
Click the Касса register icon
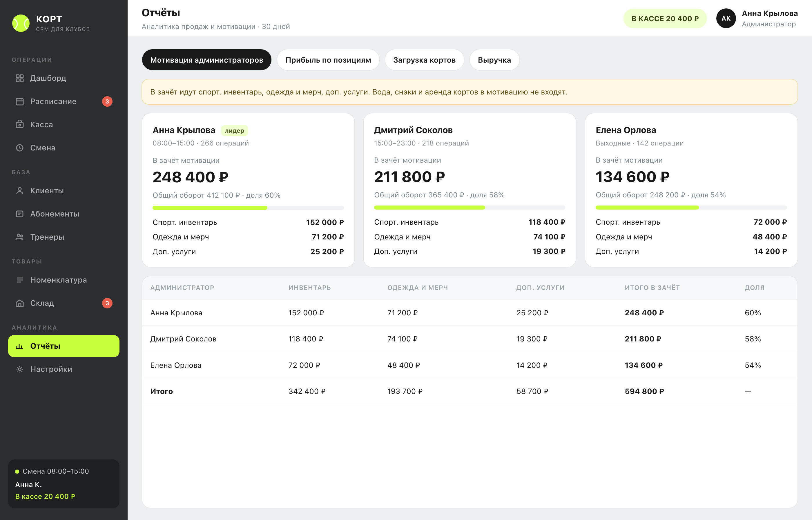pos(20,124)
